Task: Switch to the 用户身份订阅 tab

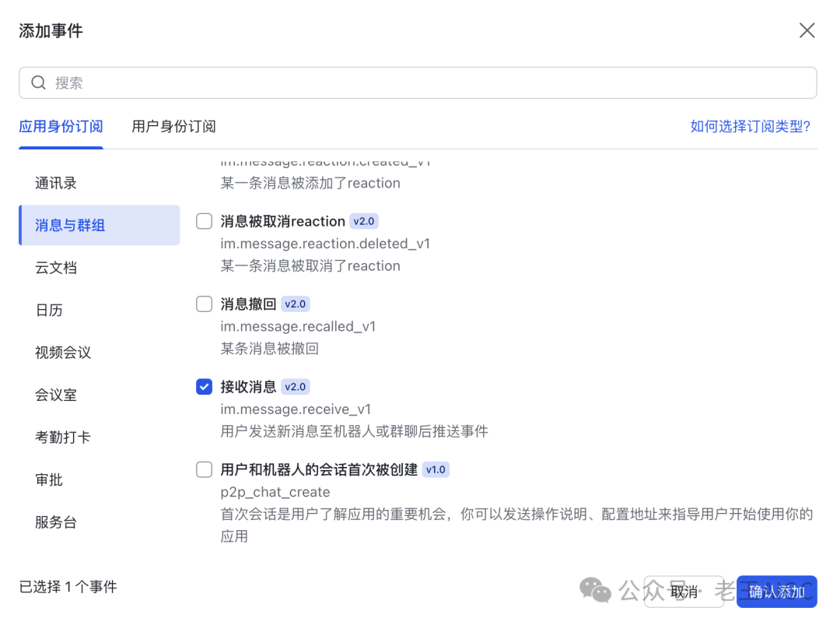Action: (173, 126)
